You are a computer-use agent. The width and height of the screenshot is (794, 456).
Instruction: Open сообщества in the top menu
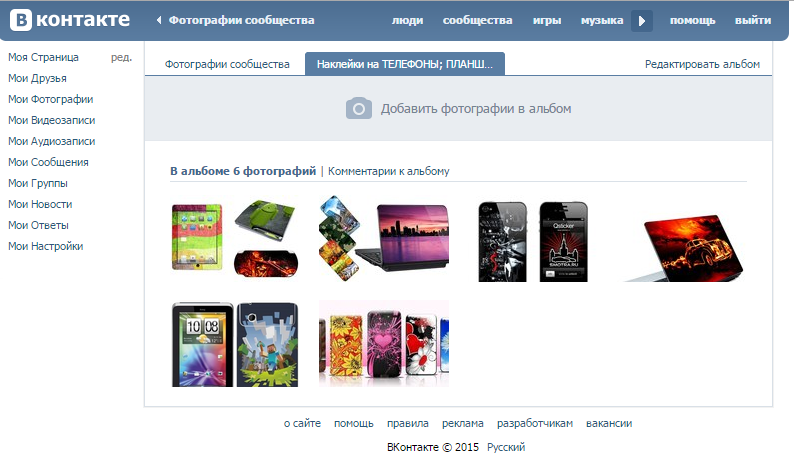point(478,20)
